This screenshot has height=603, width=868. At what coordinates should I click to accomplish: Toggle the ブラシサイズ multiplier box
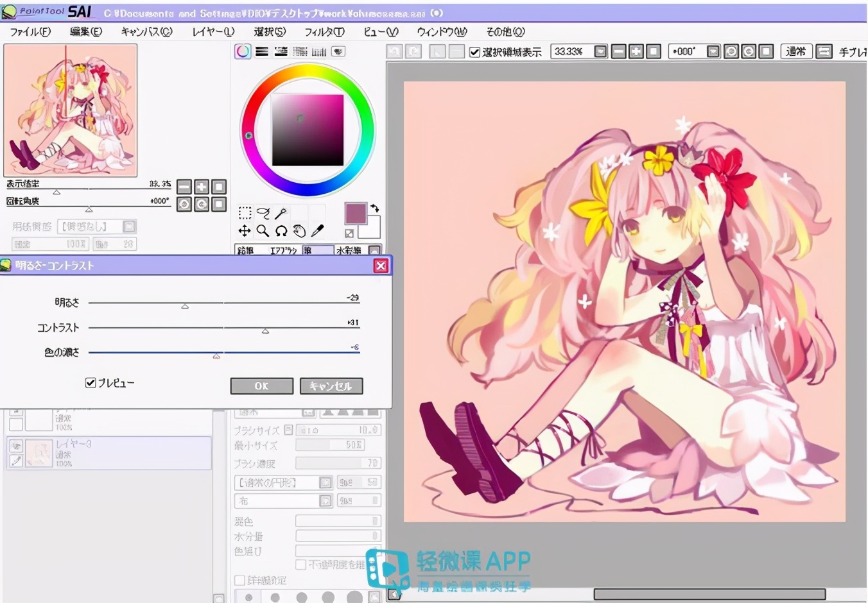click(x=288, y=430)
